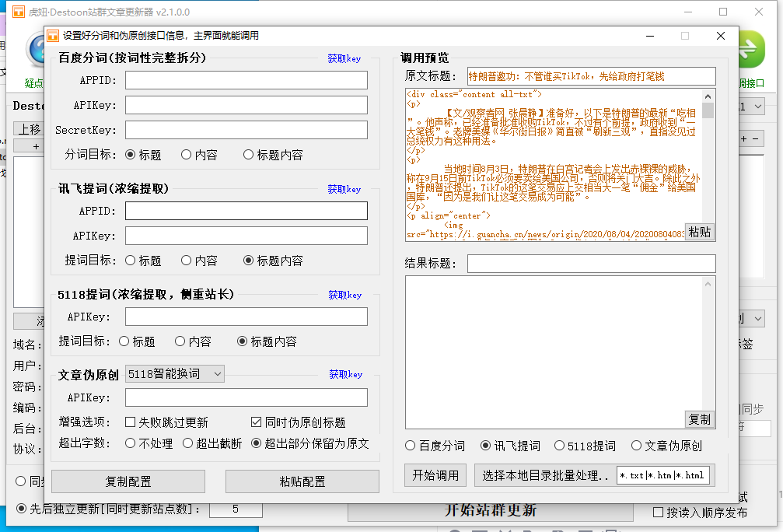This screenshot has height=532, width=783.
Task: Click the 复制配置 button
Action: 128,481
